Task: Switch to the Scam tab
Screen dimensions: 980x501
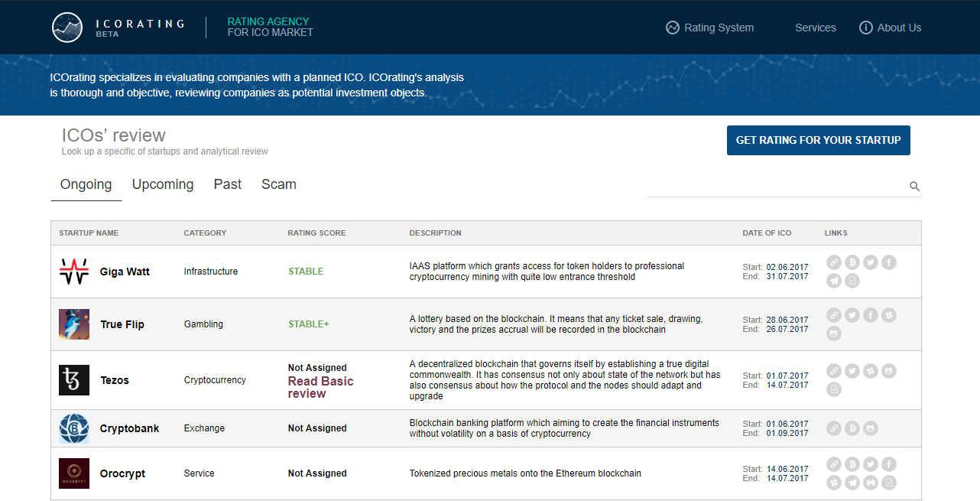Action: [x=279, y=184]
